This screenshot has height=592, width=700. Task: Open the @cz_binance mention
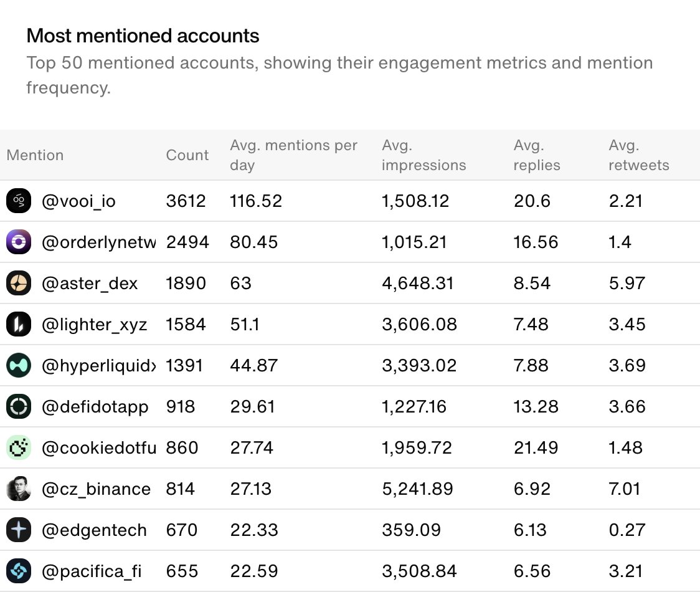coord(96,489)
